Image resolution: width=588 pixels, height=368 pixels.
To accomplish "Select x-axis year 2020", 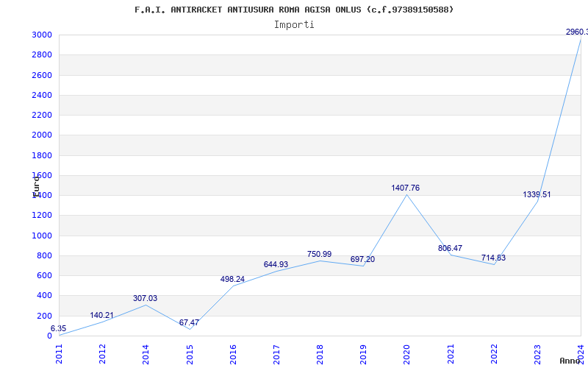I will click(x=407, y=354).
